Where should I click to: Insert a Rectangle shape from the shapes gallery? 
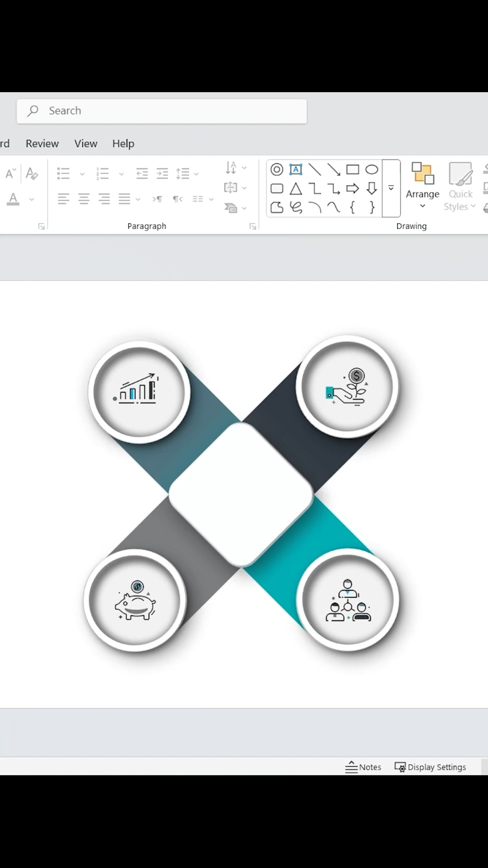[353, 169]
